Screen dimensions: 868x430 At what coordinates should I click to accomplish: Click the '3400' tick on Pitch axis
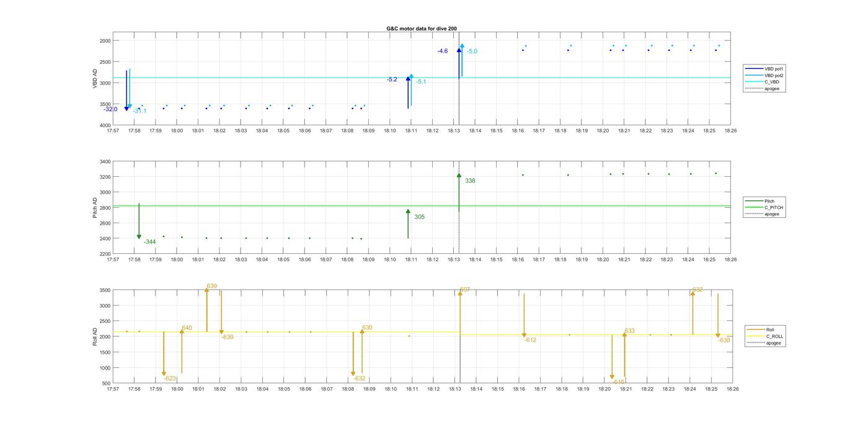click(x=104, y=161)
